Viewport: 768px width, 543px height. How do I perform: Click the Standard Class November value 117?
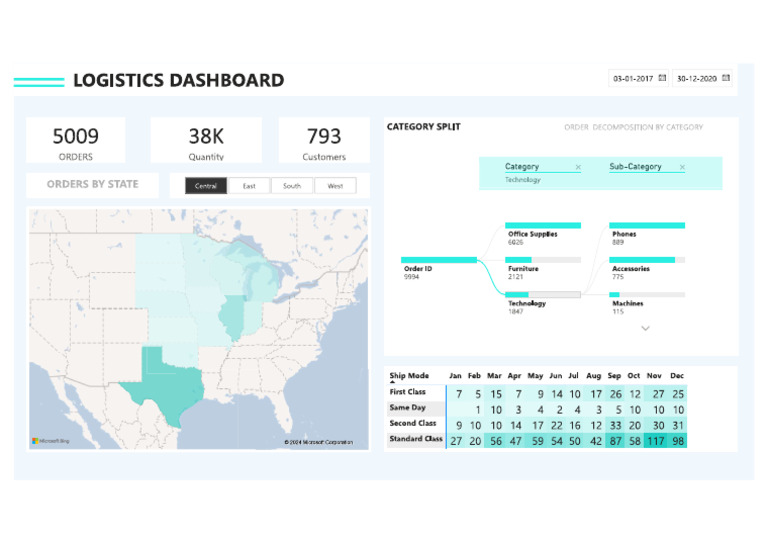click(655, 441)
